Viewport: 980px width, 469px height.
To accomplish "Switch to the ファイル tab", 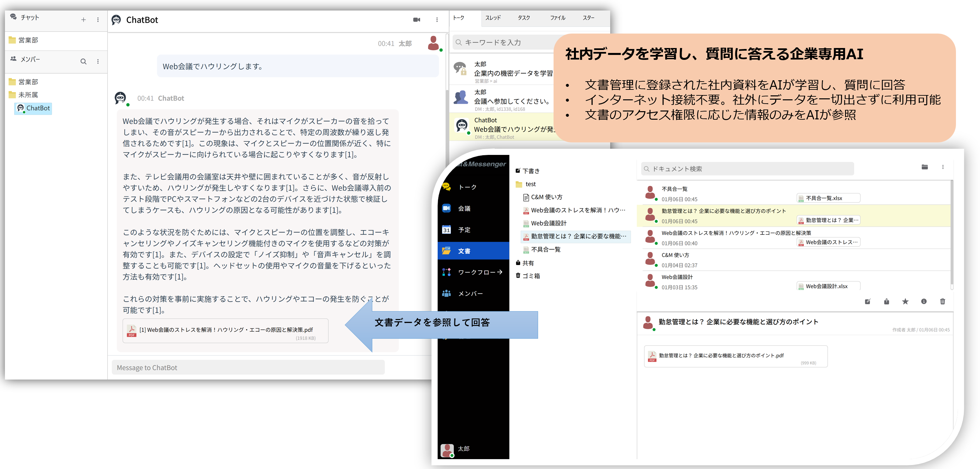I will pos(557,18).
